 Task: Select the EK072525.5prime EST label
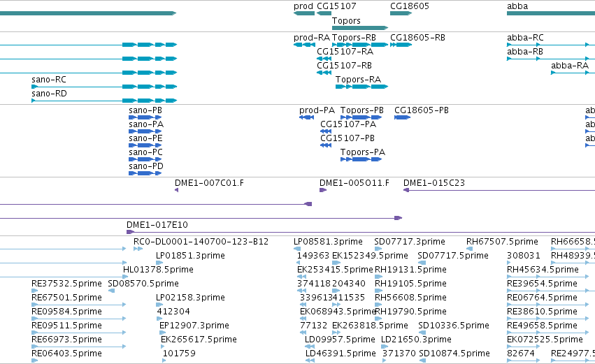coord(545,340)
